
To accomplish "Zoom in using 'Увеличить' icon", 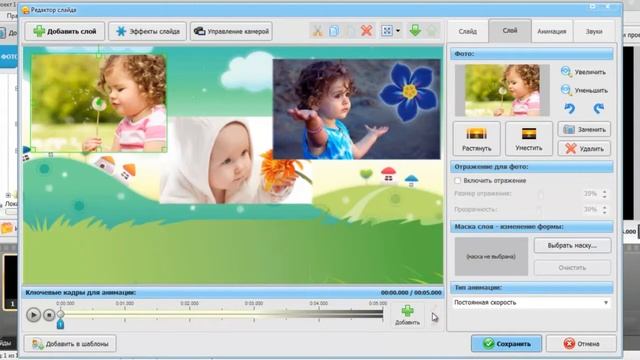I will coord(566,72).
